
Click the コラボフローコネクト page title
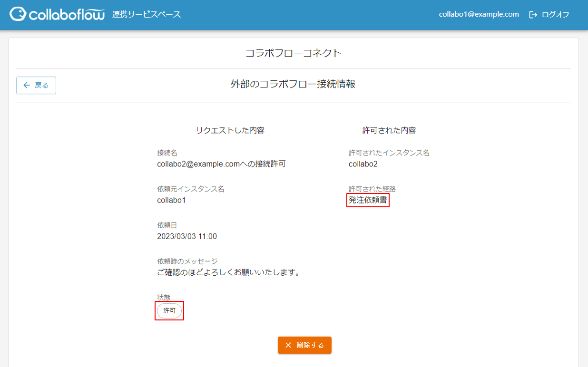click(293, 53)
